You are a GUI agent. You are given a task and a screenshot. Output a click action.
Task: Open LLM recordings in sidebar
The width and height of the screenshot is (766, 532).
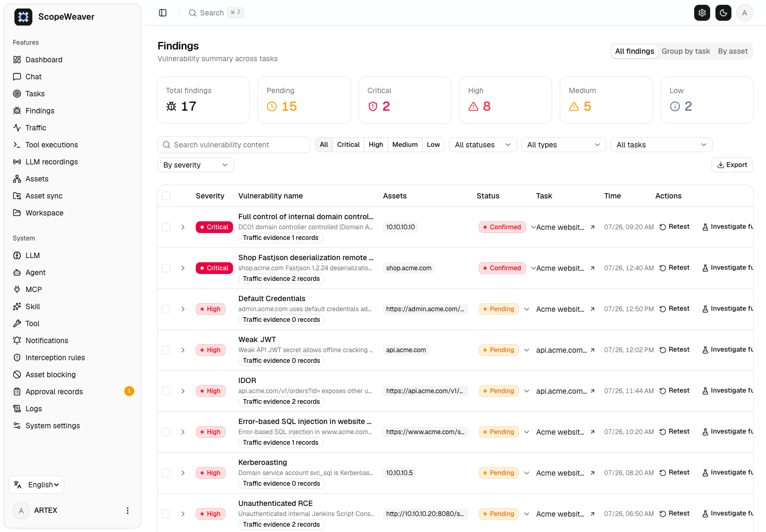click(72, 162)
